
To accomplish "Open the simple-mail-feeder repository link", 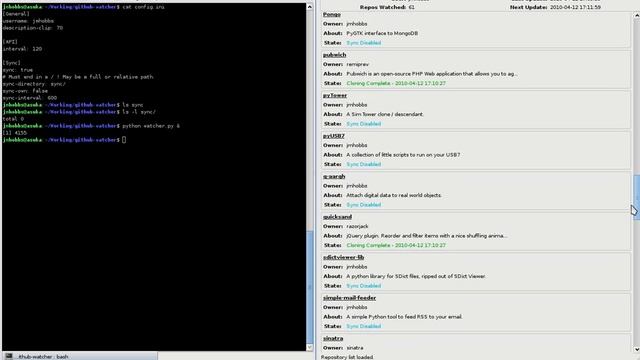I will pos(349,298).
